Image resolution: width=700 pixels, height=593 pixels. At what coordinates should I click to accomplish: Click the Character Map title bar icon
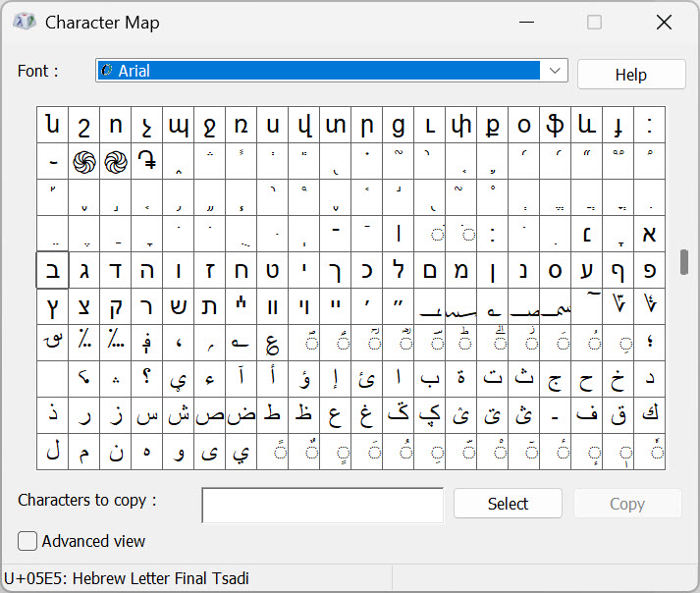click(25, 22)
